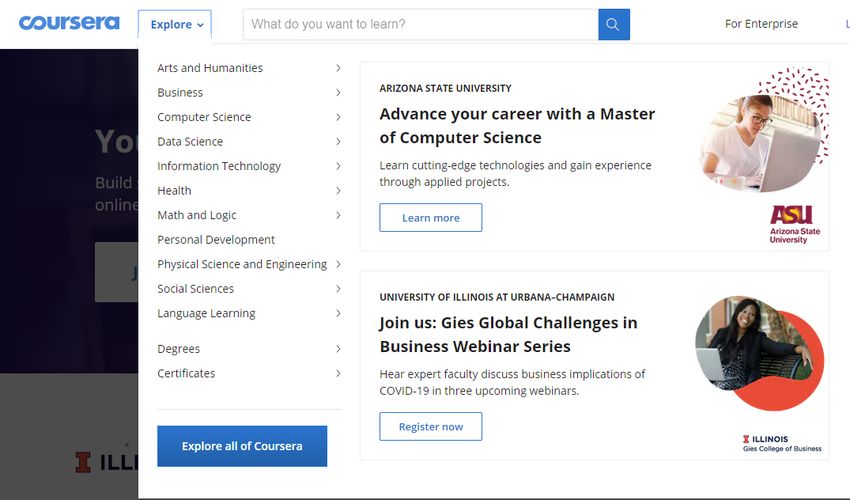Click University of Illinois at Urbana-Champaign label
Viewport: 850px width, 500px height.
tap(497, 297)
